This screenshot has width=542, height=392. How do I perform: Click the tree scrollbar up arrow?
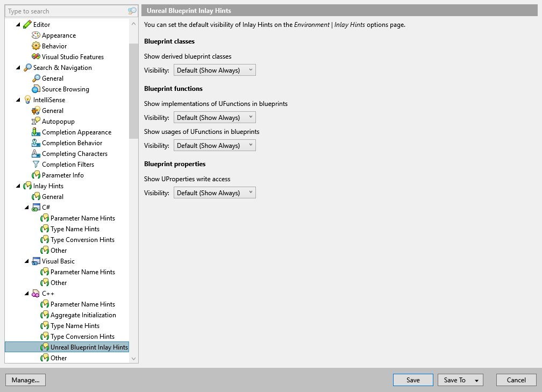[x=134, y=24]
